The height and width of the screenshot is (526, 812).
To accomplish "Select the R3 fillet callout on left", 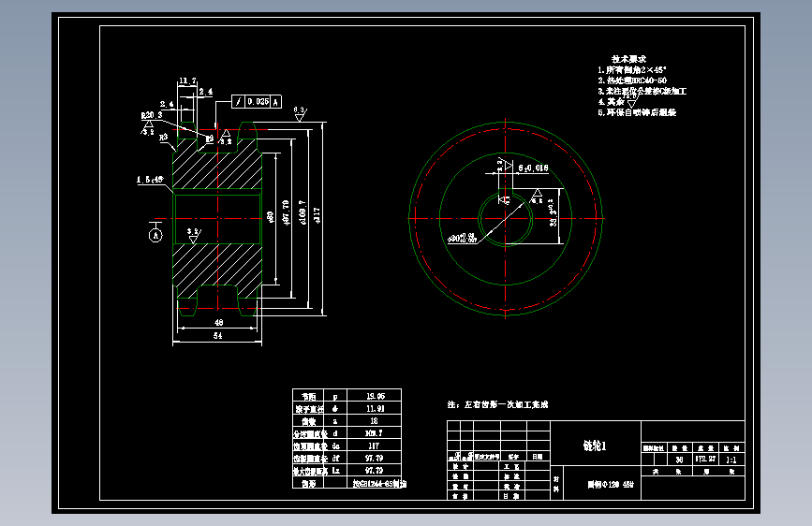I will click(163, 138).
